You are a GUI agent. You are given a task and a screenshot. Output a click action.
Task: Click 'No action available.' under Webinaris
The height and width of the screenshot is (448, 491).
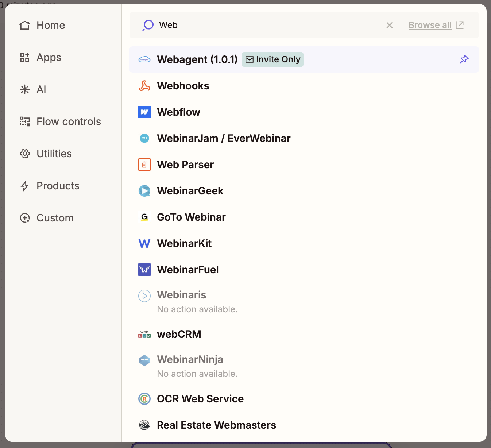tap(197, 309)
